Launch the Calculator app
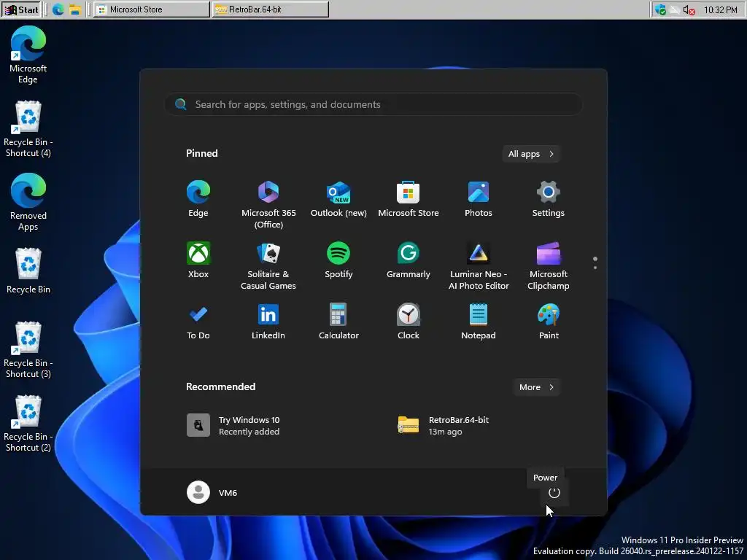This screenshot has height=560, width=747. click(338, 322)
